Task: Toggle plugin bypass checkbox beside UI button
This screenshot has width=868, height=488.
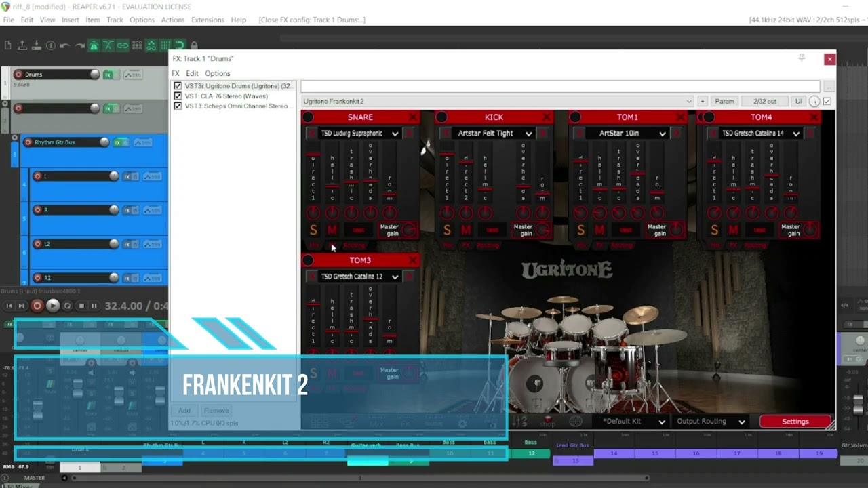Action: (x=827, y=101)
